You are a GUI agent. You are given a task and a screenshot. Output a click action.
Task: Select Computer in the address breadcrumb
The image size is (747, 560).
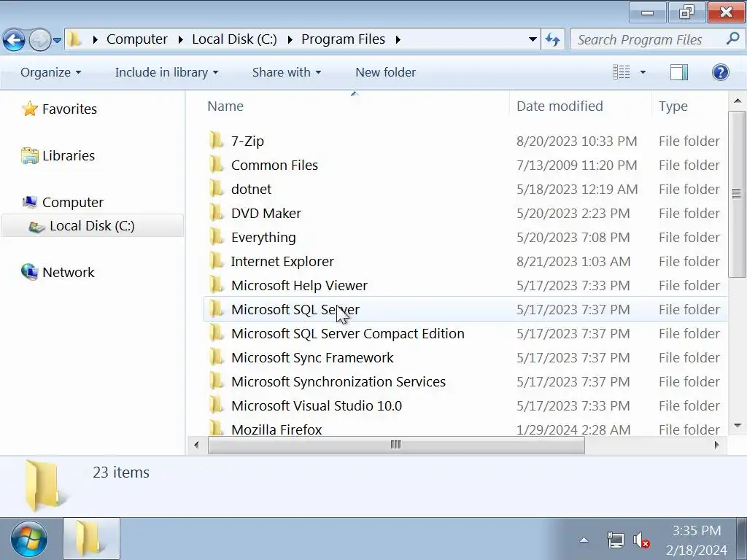click(136, 39)
